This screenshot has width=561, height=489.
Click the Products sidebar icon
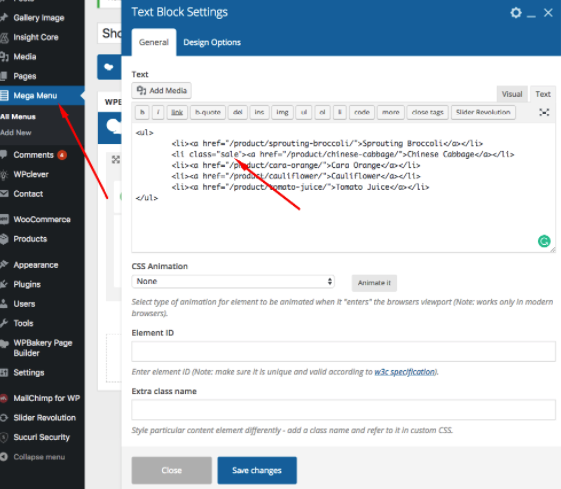point(4,239)
